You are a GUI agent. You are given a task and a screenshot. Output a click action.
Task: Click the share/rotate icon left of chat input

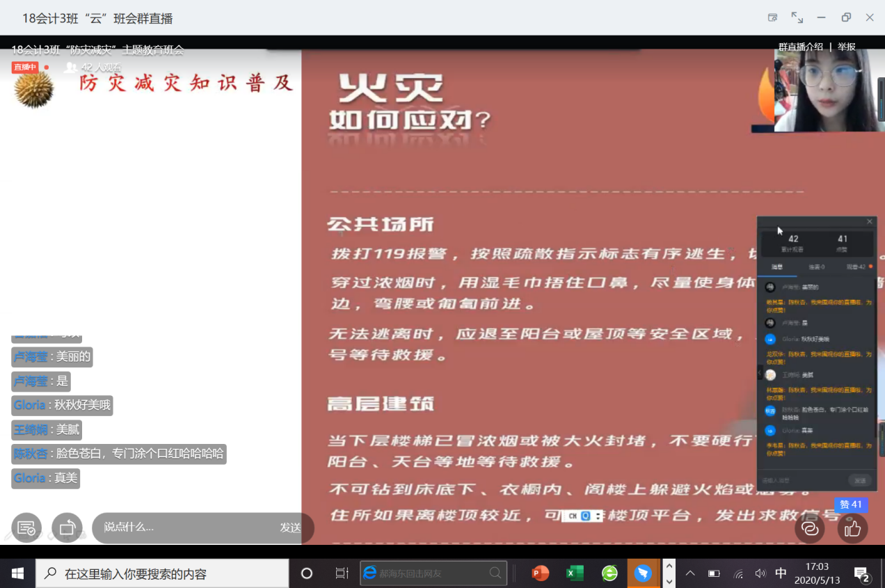67,528
